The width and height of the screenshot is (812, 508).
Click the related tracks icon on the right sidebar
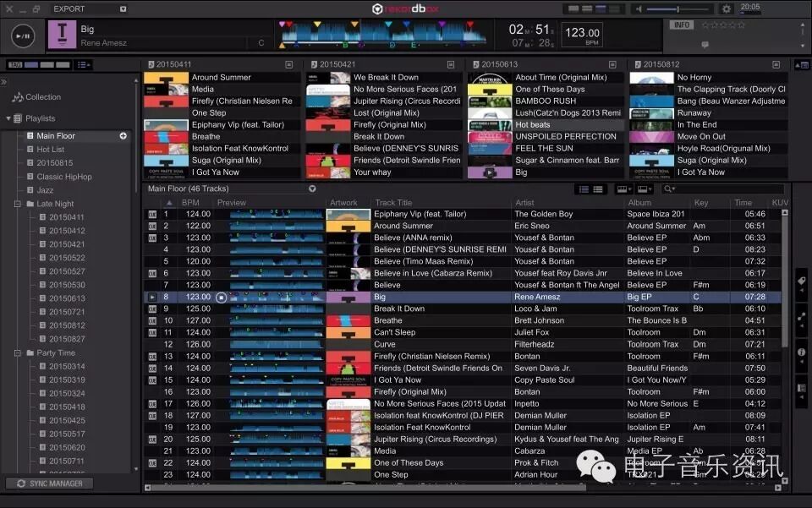click(801, 317)
